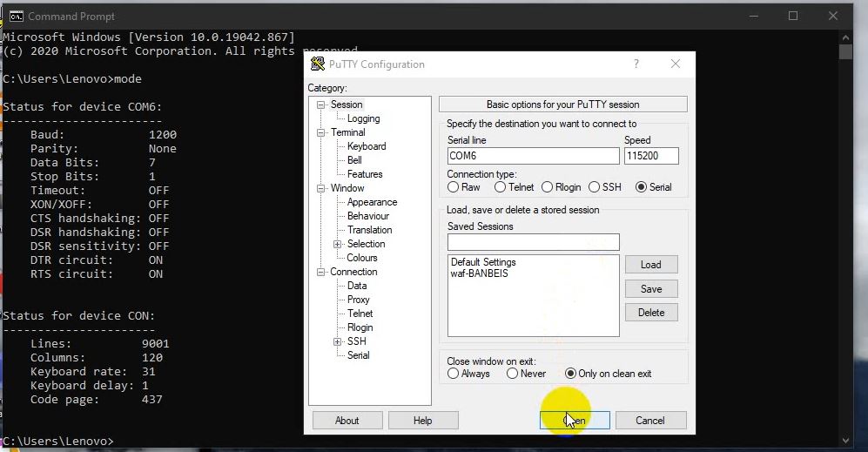
Task: Open the Bell category
Action: coord(354,160)
